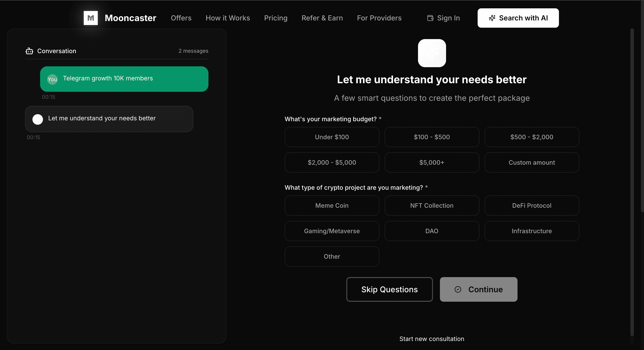Image resolution: width=644 pixels, height=350 pixels.
Task: Choose the Custom amount budget option
Action: 532,162
